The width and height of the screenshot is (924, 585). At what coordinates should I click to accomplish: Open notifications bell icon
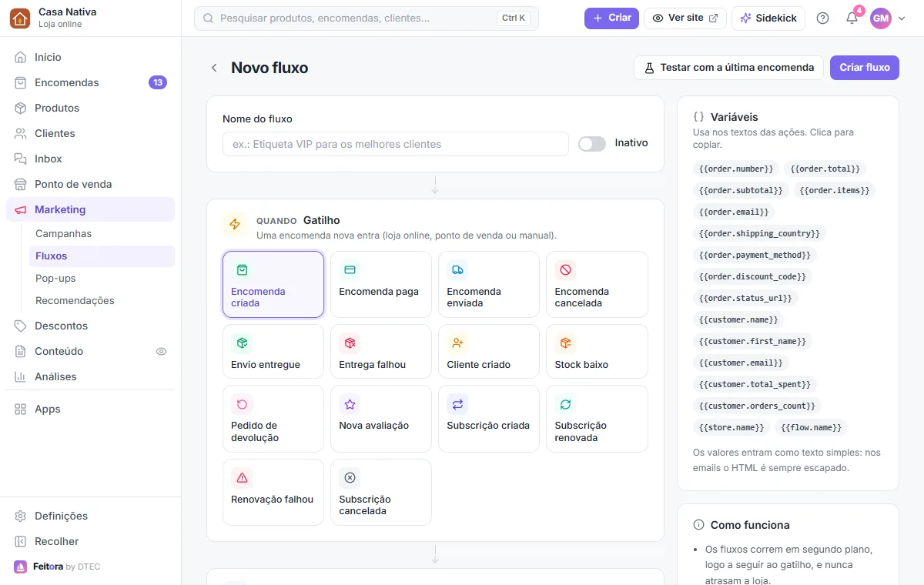click(x=852, y=18)
